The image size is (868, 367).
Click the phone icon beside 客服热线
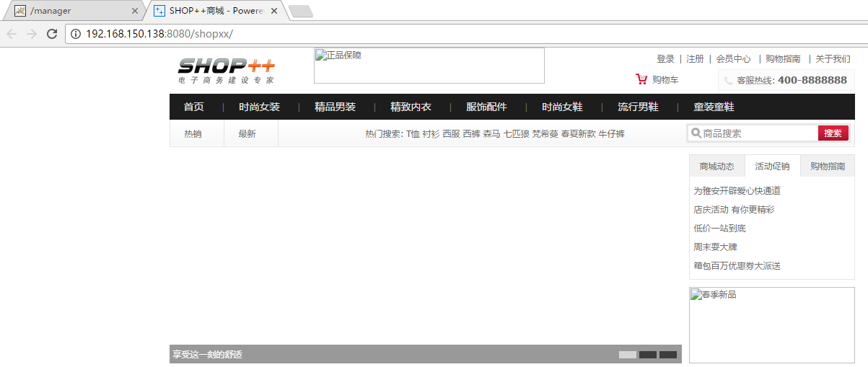click(729, 81)
